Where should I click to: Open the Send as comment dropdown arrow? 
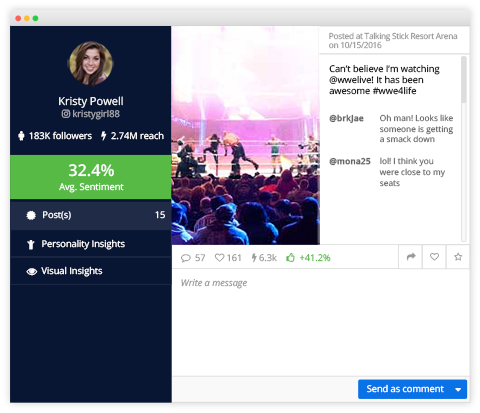(458, 389)
